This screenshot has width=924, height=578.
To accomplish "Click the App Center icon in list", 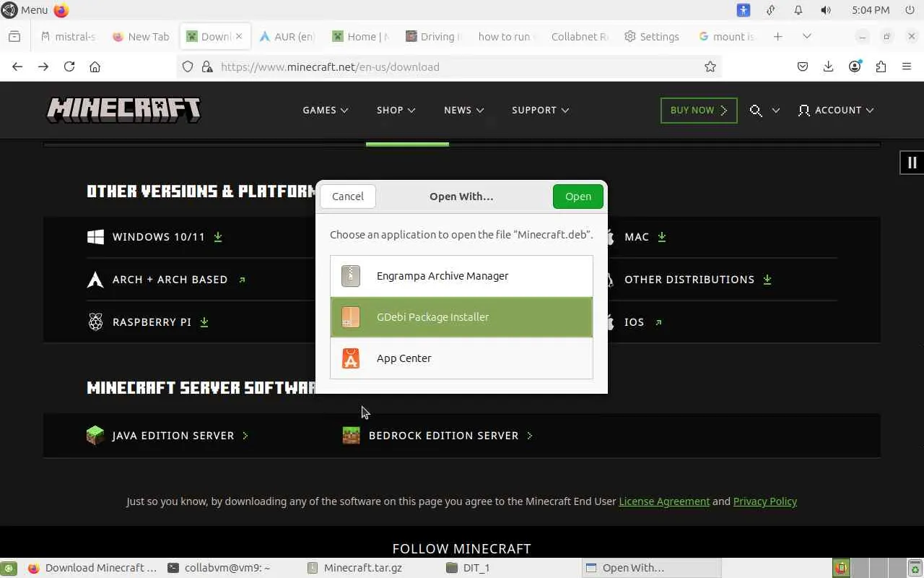I will [x=351, y=358].
